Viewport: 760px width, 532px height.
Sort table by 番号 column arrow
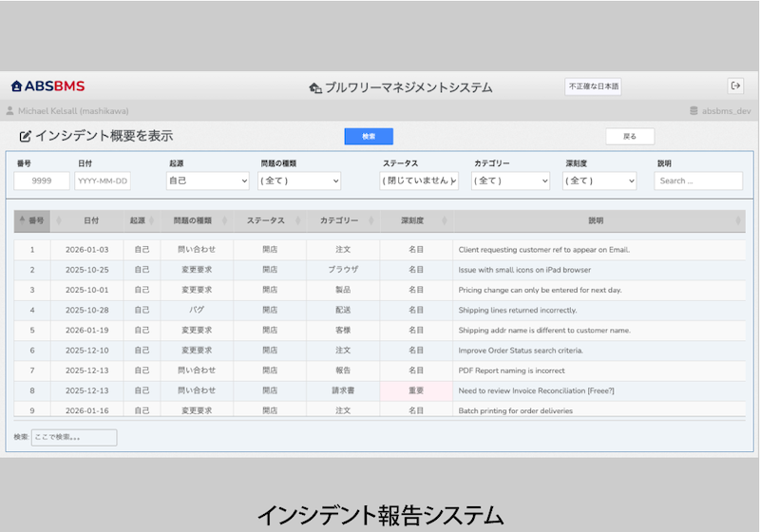tap(22, 220)
